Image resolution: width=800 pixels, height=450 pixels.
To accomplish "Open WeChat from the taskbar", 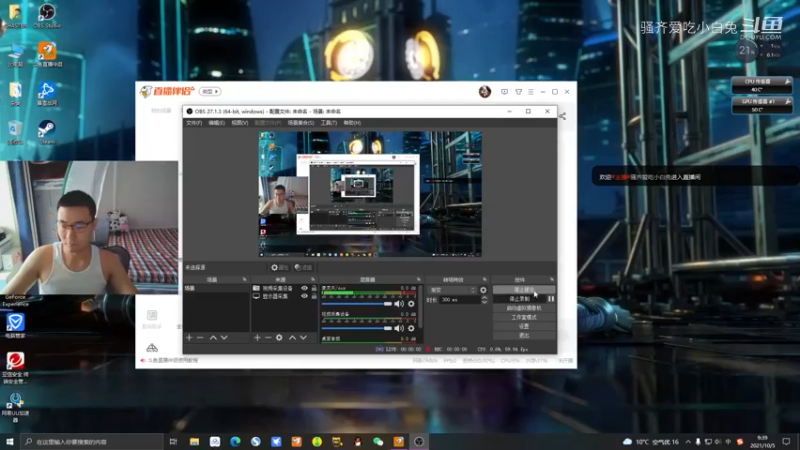I will [x=378, y=441].
